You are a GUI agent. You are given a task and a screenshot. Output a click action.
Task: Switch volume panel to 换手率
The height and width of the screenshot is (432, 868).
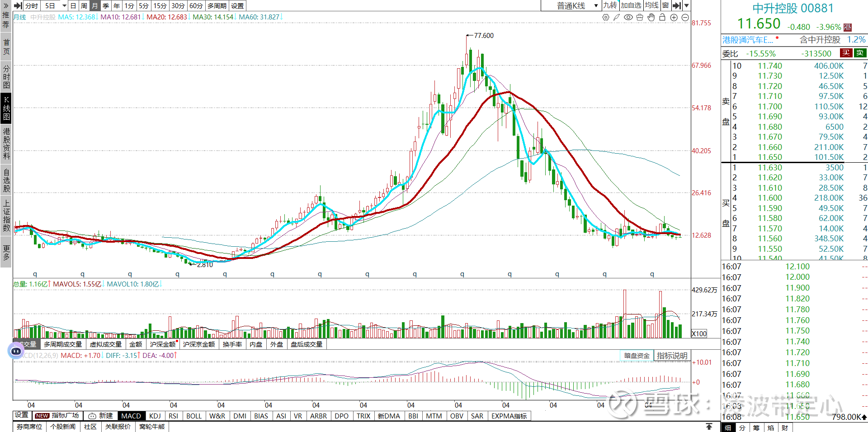coord(232,344)
